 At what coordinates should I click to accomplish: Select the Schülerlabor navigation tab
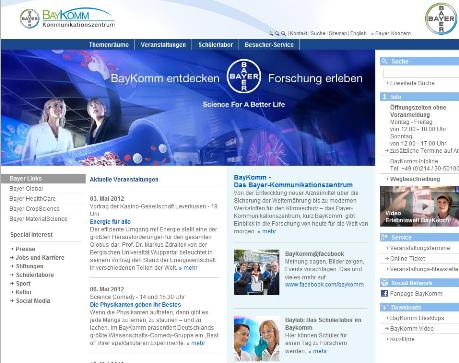pyautogui.click(x=215, y=45)
